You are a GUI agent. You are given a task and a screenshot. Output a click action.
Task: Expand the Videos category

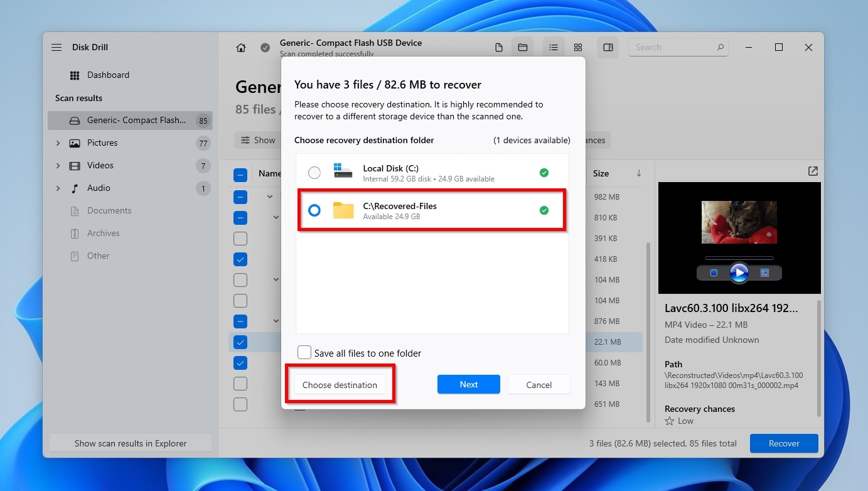click(58, 166)
